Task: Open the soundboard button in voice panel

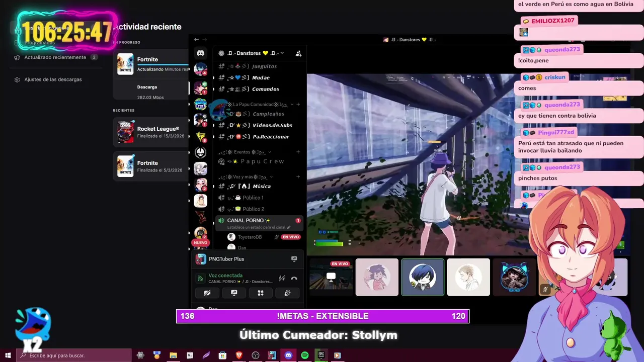Action: pos(287,293)
